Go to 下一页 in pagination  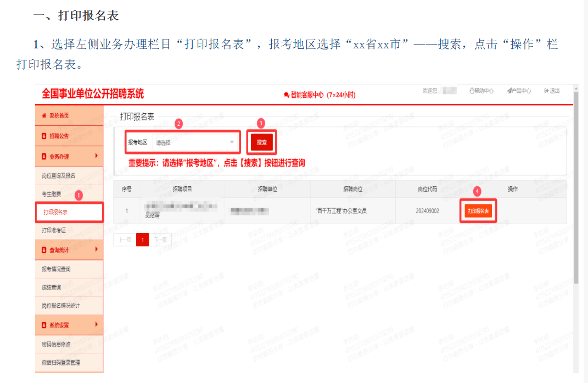160,240
